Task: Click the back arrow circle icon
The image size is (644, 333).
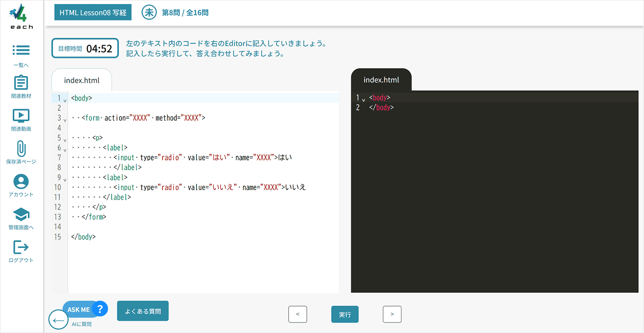Action: (59, 320)
